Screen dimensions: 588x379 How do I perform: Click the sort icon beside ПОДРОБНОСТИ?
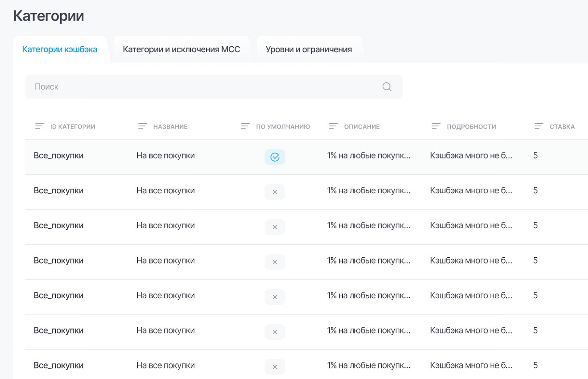(x=436, y=126)
